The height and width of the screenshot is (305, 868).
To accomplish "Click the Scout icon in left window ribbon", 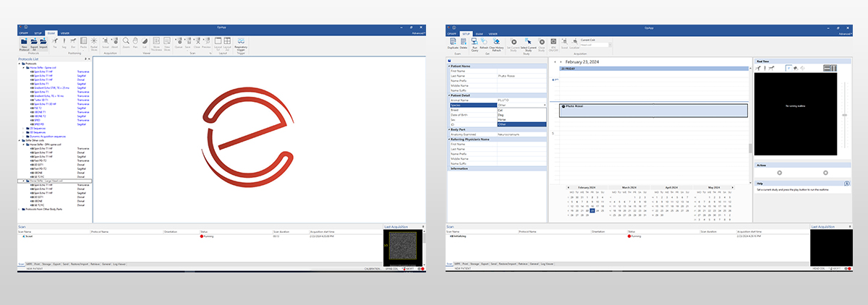I will tap(105, 41).
